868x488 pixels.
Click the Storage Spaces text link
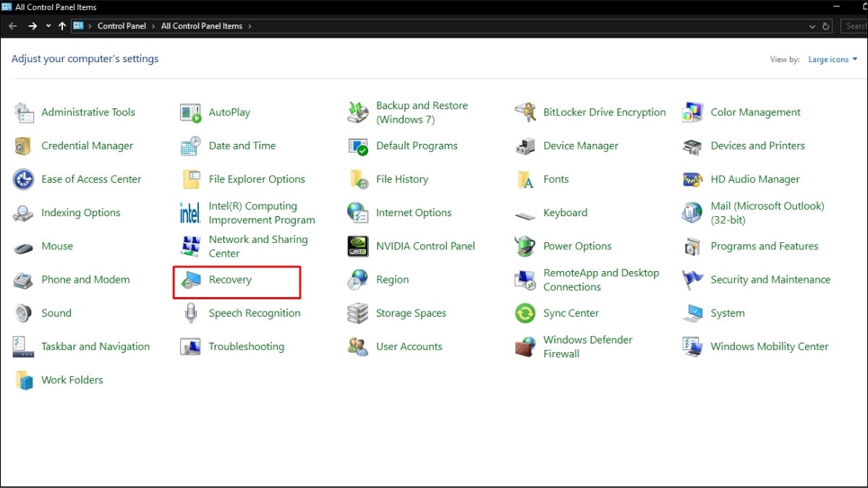[x=411, y=314]
